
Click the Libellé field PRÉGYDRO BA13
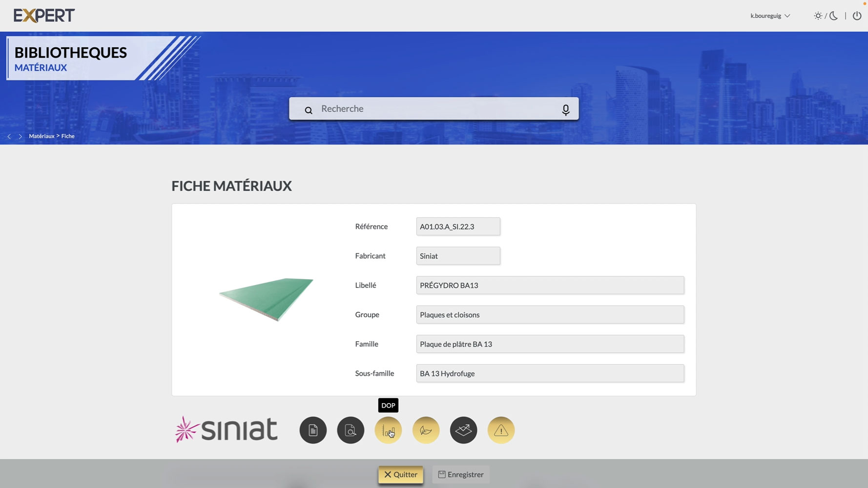pyautogui.click(x=550, y=285)
